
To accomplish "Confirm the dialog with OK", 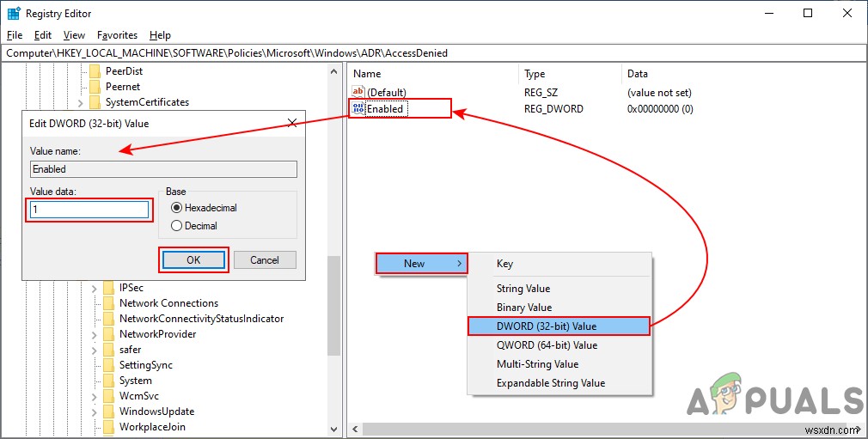I will [193, 259].
